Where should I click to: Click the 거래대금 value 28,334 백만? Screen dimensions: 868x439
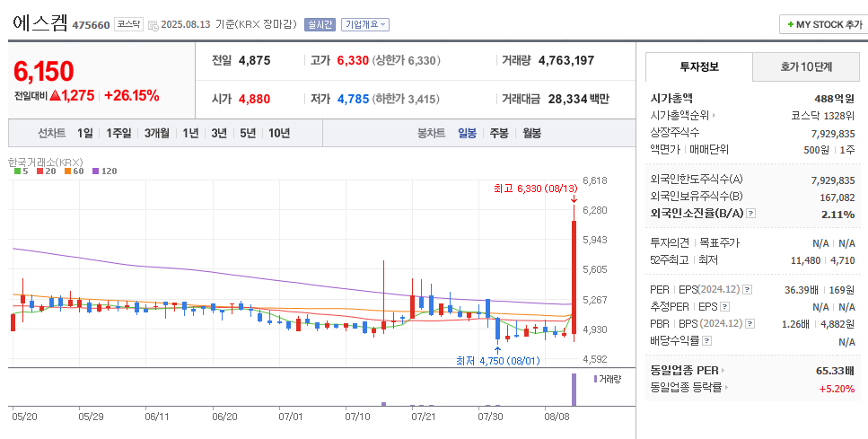pyautogui.click(x=578, y=99)
